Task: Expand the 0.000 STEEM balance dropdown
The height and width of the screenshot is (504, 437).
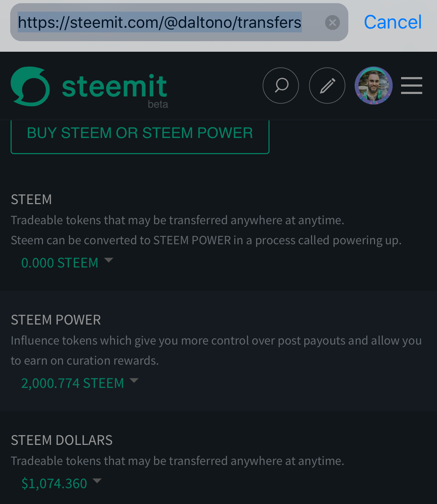Action: 60,263
